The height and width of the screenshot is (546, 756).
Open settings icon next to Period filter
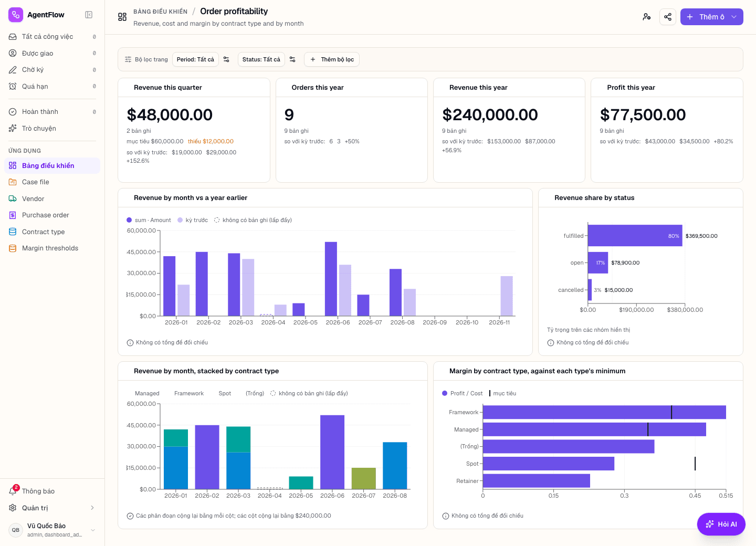226,59
